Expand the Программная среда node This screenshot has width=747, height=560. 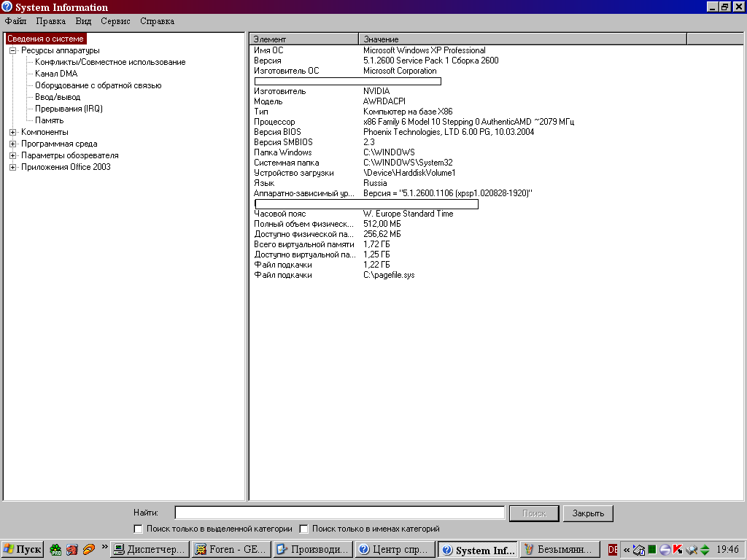click(x=12, y=144)
